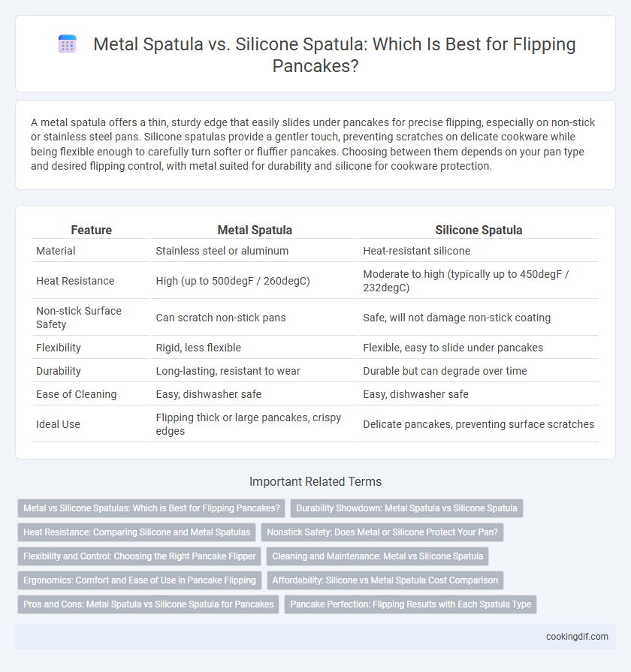Click the calendar icon beside the title
This screenshot has width=631, height=672.
68,44
